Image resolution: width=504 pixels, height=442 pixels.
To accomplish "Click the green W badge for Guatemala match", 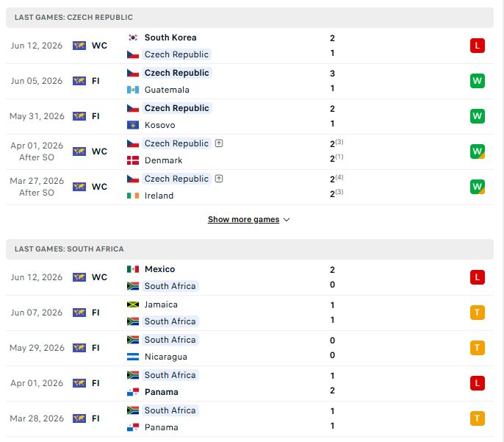I will coord(477,81).
